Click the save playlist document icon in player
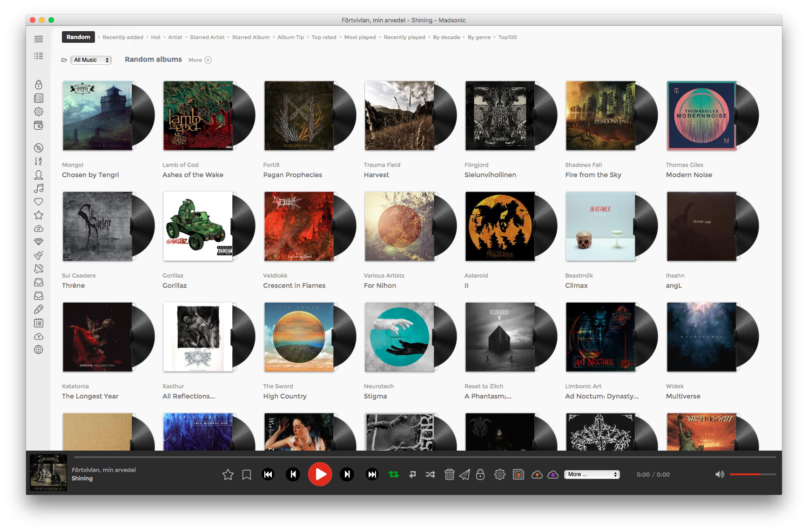The width and height of the screenshot is (808, 532). pos(518,474)
